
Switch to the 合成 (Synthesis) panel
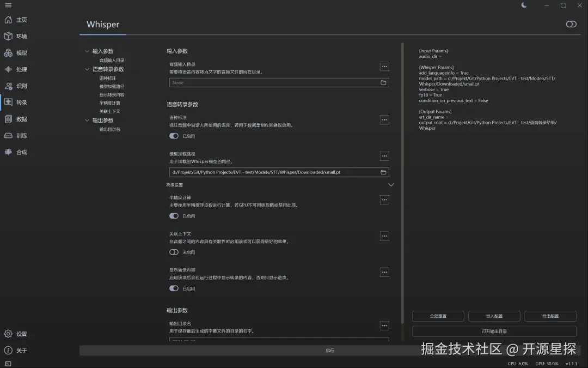point(16,152)
